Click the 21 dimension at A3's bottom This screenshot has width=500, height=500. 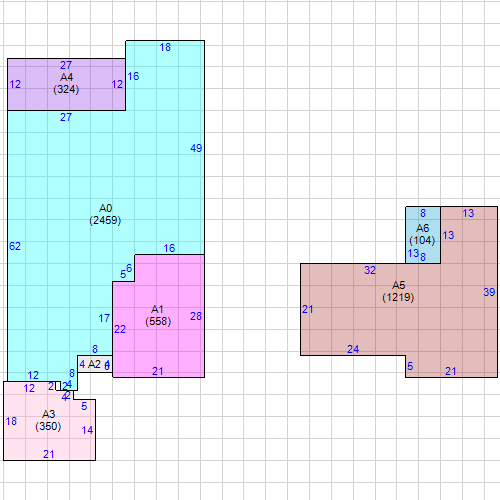tap(49, 454)
